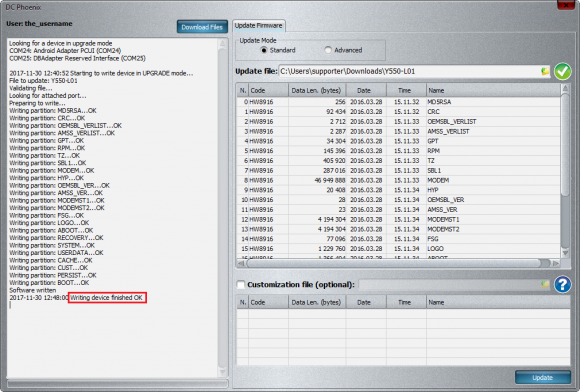Select the MODEMST2 row

coord(398,229)
